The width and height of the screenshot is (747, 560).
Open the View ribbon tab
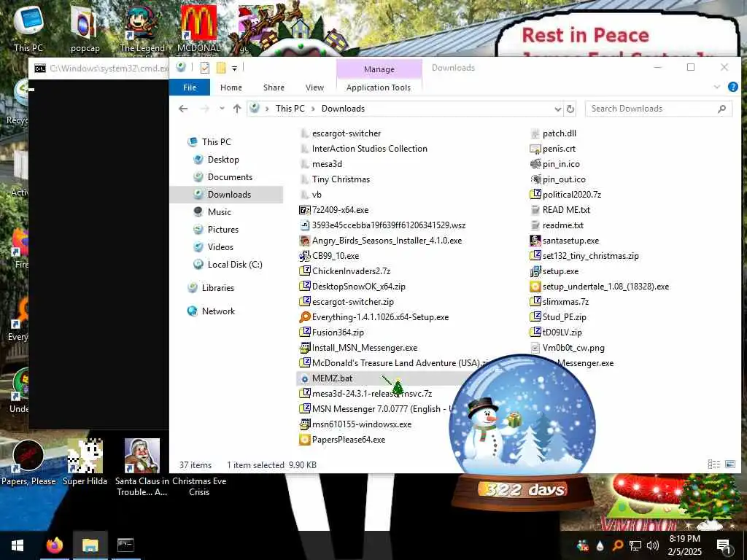click(314, 87)
